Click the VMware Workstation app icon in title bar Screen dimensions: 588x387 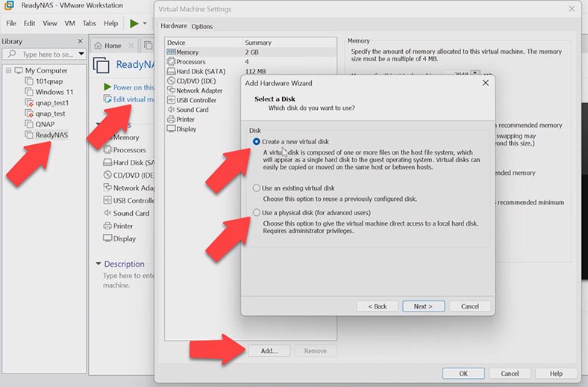click(x=9, y=5)
